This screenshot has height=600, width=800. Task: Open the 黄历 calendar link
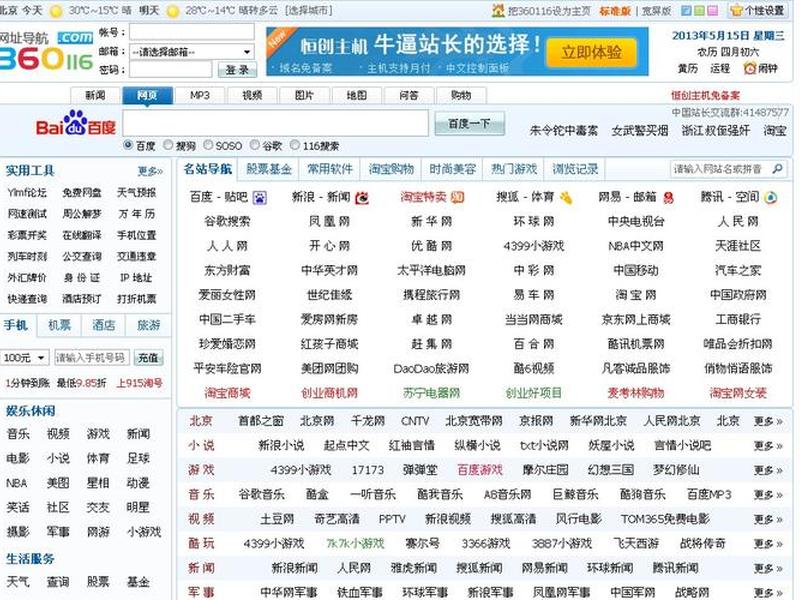coord(687,68)
